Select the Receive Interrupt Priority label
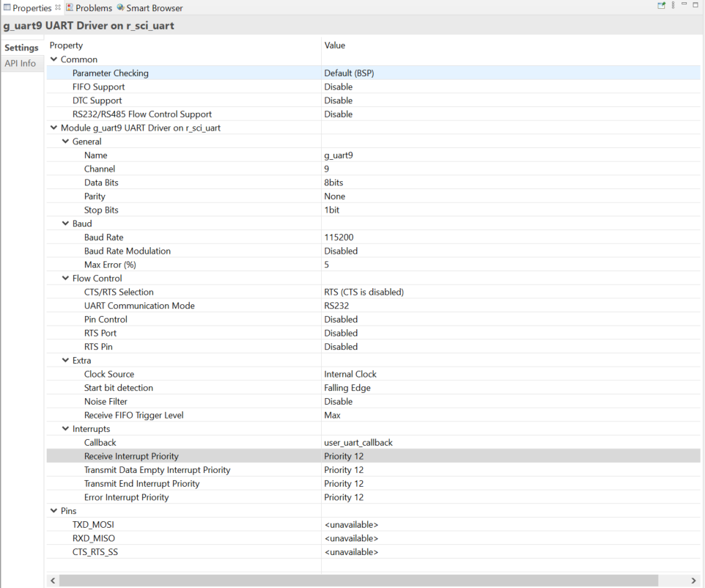705x588 pixels. (x=131, y=456)
